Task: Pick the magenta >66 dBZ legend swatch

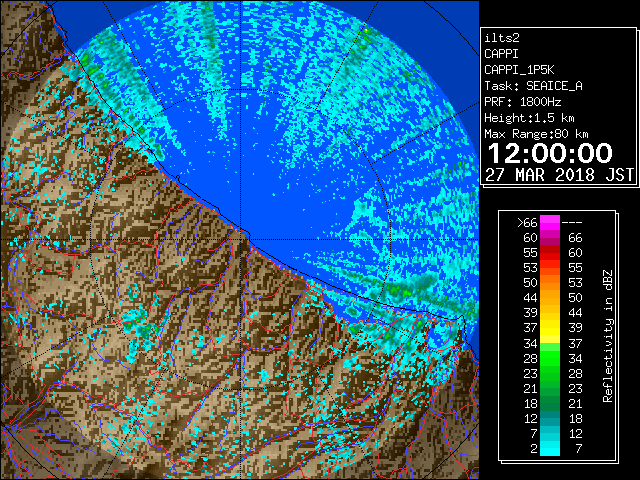Action: point(550,222)
